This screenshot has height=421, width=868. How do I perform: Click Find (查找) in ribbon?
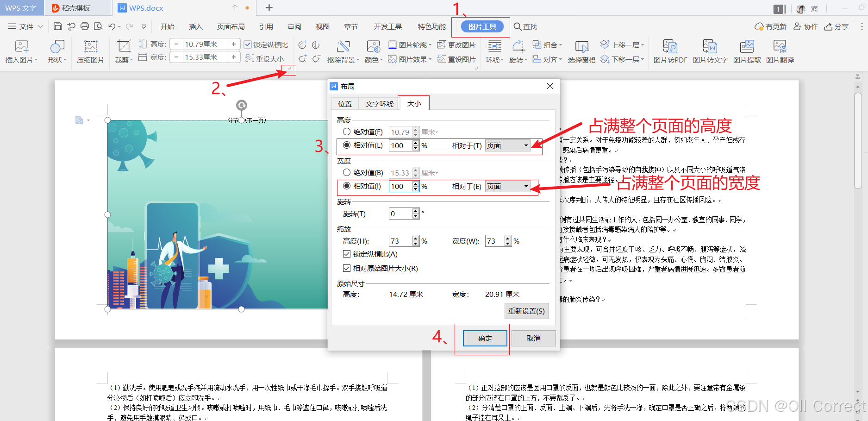point(525,26)
